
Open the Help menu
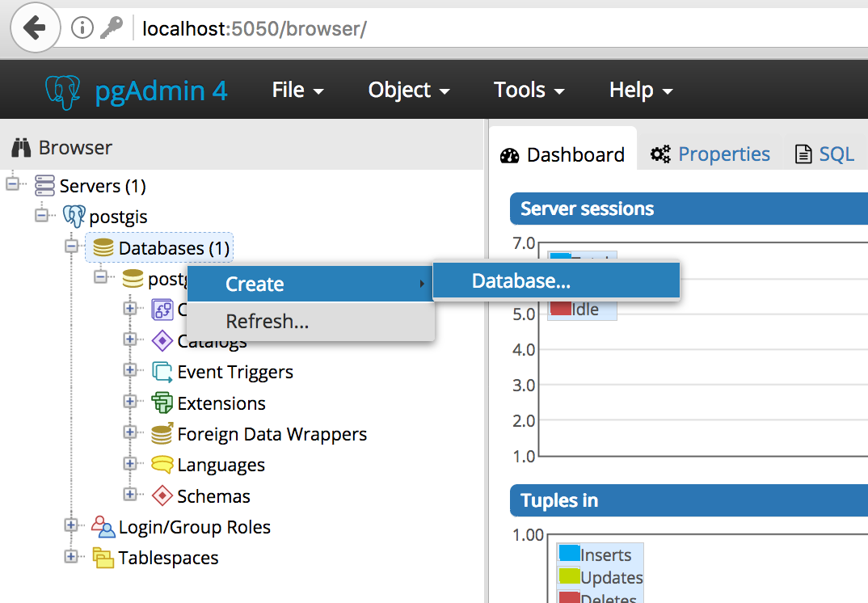click(x=633, y=90)
